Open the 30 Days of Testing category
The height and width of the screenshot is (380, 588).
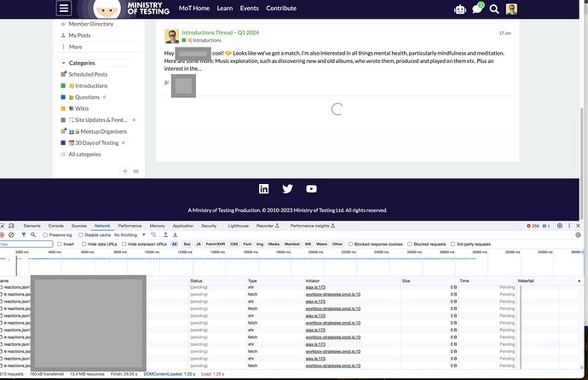click(x=97, y=143)
